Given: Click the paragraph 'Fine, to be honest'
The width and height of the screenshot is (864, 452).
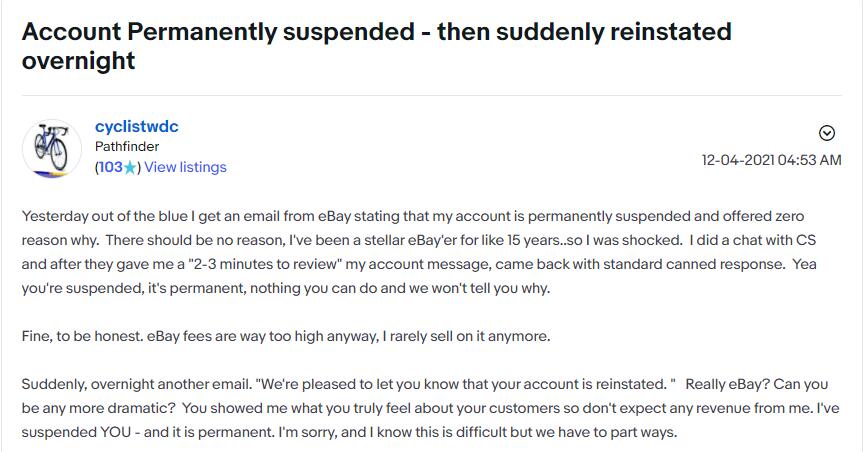Looking at the screenshot, I should pos(286,336).
